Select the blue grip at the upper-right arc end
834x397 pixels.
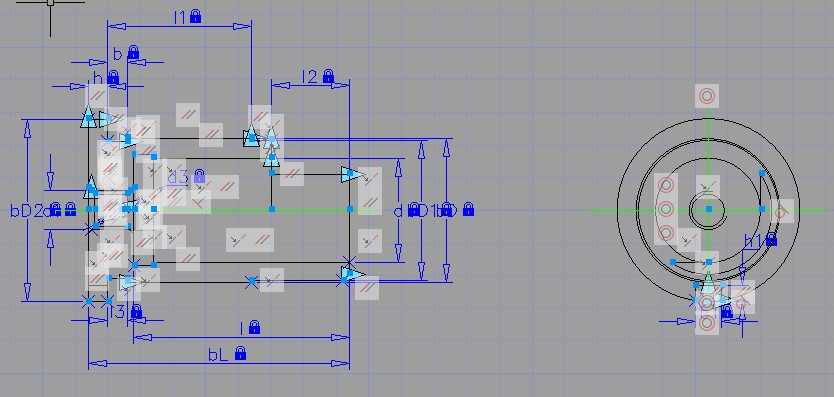point(762,173)
